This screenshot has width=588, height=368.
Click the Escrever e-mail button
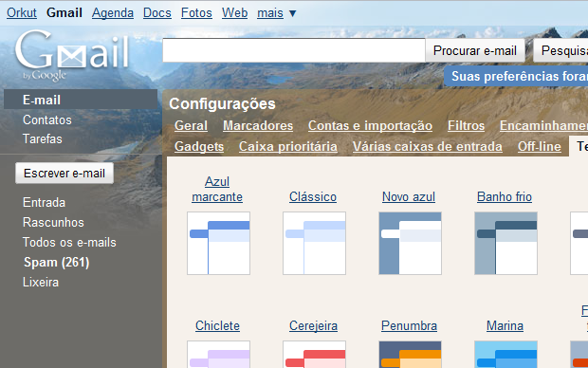point(64,174)
